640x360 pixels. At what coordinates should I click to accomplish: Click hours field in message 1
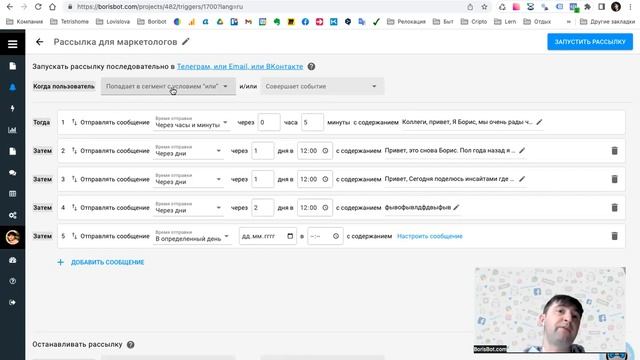[x=269, y=122]
